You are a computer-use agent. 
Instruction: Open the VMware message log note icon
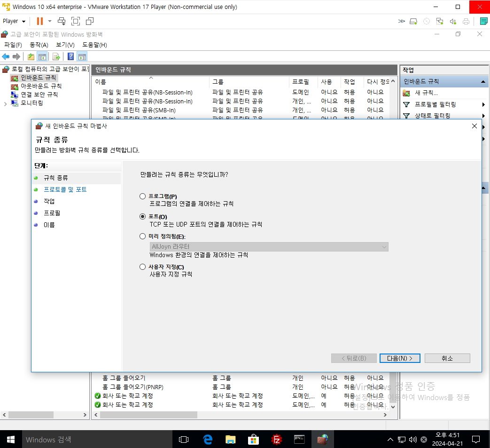point(483,21)
